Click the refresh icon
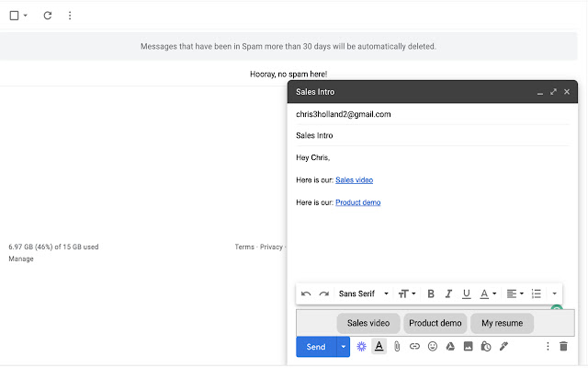588x368 pixels. coord(48,16)
